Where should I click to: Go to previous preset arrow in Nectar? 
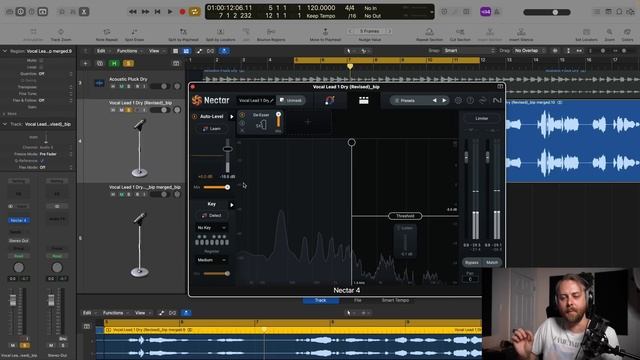434,100
